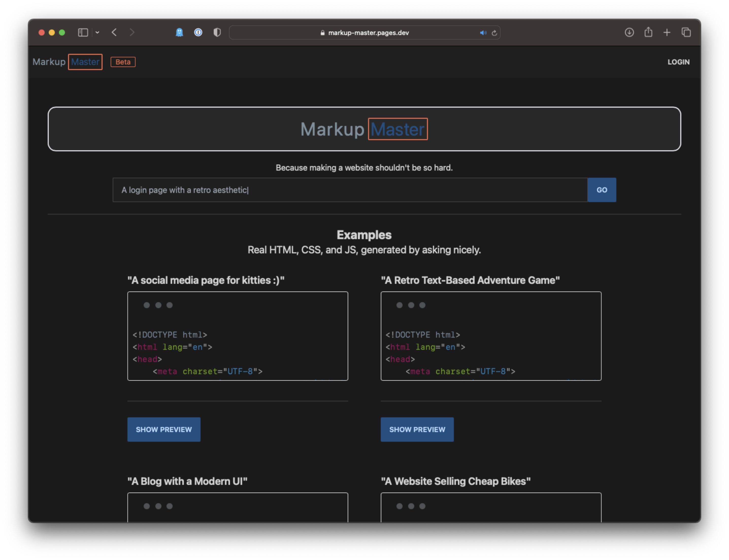Open the Ghostery ghost extension icon

tap(179, 32)
